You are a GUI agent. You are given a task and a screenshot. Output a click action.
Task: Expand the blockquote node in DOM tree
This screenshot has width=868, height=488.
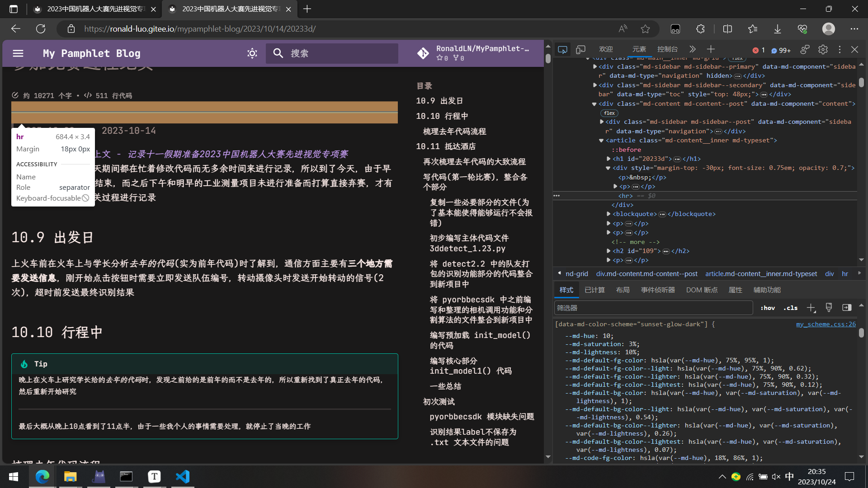tap(609, 214)
